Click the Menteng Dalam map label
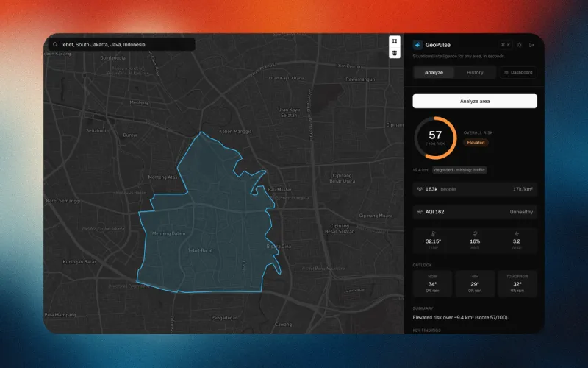 169,233
